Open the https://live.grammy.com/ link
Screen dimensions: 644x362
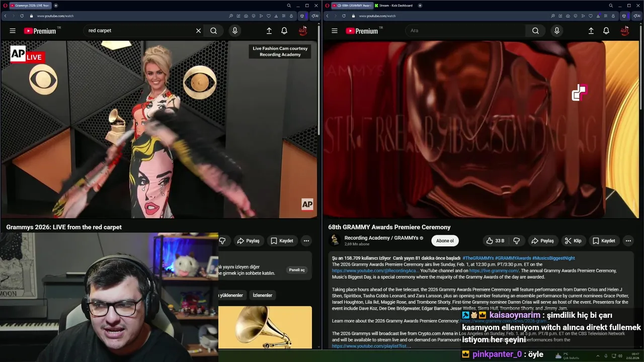[494, 270]
